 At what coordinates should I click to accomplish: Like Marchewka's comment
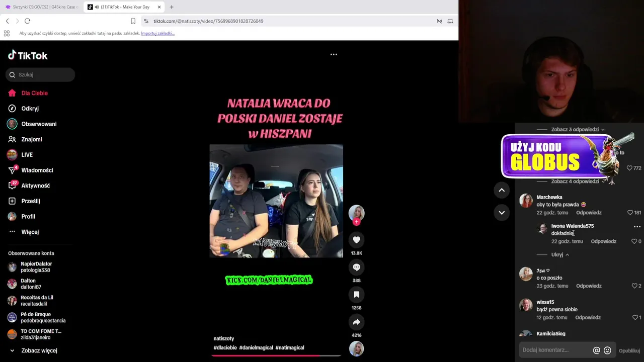tap(630, 213)
